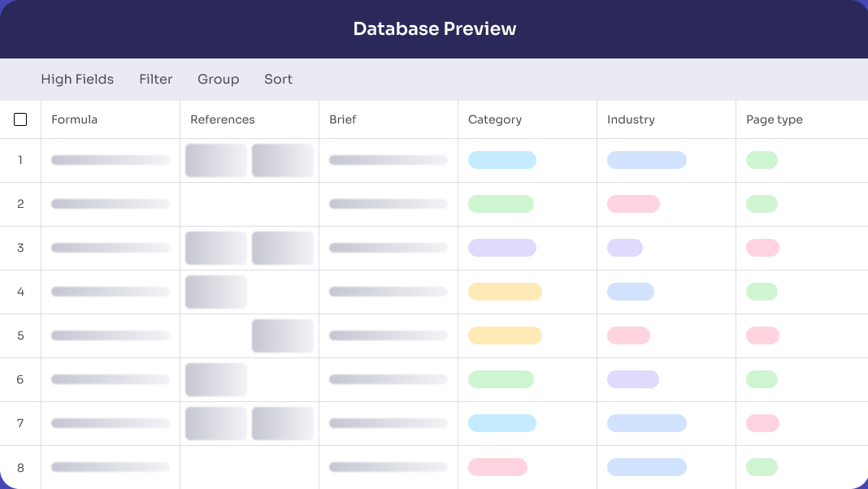Click the reference thumbnail in row 5

pos(282,335)
